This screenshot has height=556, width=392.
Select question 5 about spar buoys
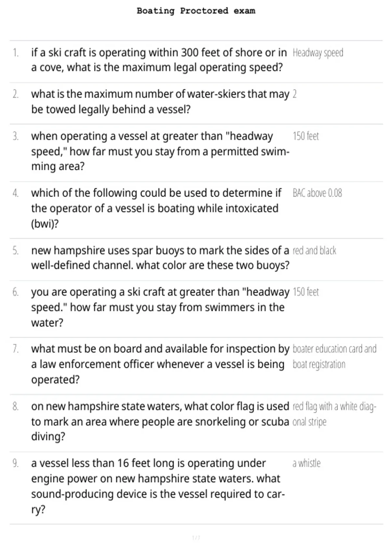click(160, 258)
